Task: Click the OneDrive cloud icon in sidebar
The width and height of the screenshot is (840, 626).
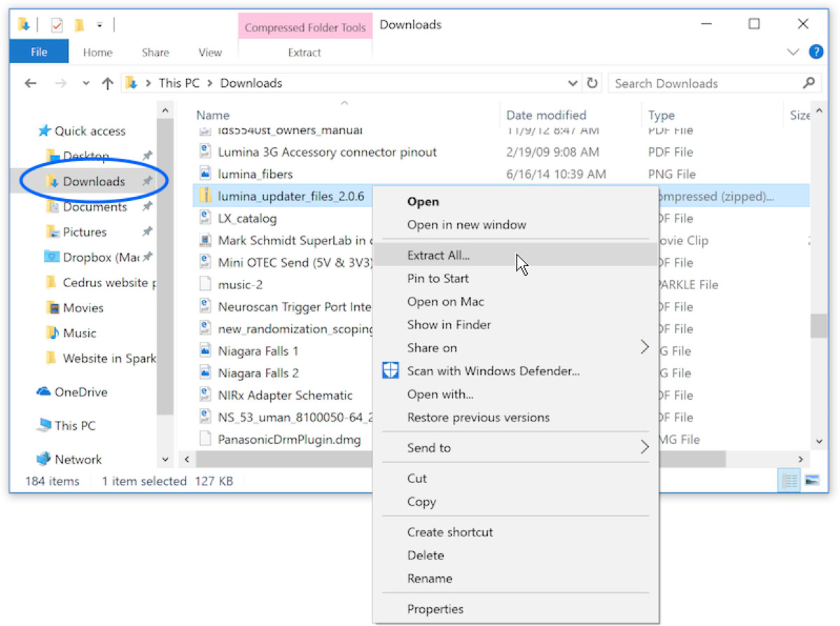Action: [x=43, y=392]
